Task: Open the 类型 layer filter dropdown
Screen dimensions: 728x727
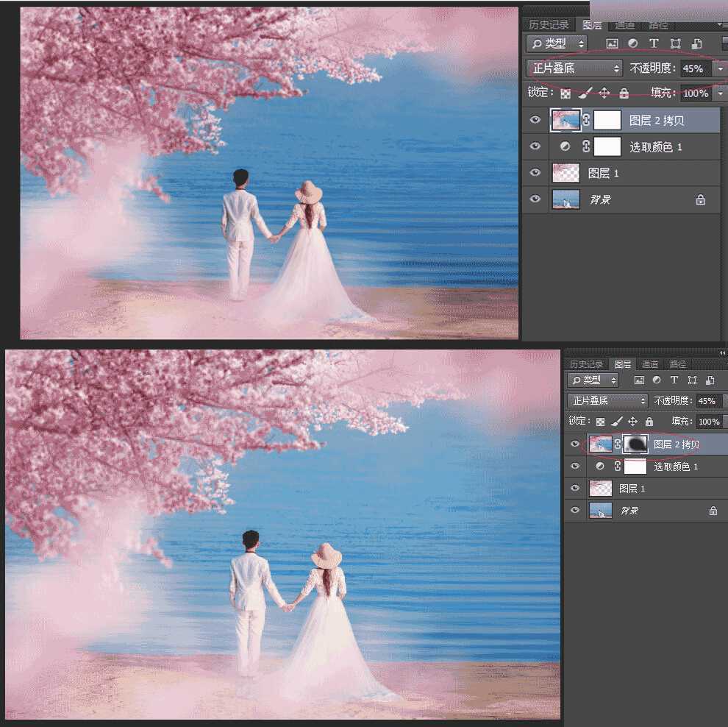Action: 557,43
